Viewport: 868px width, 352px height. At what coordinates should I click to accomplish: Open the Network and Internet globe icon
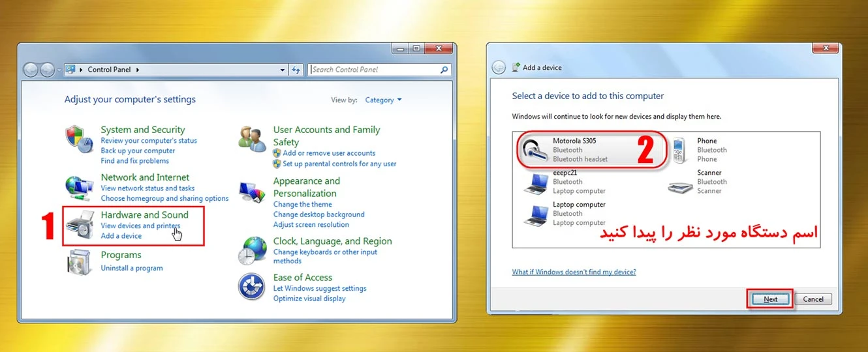tap(80, 188)
